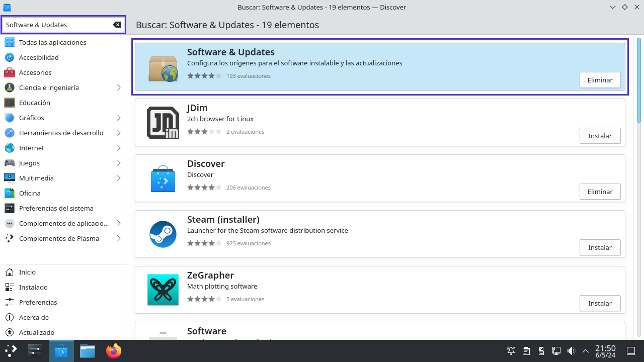644x362 pixels.
Task: Click the Herramientas de desarrollo icon
Action: (x=10, y=133)
